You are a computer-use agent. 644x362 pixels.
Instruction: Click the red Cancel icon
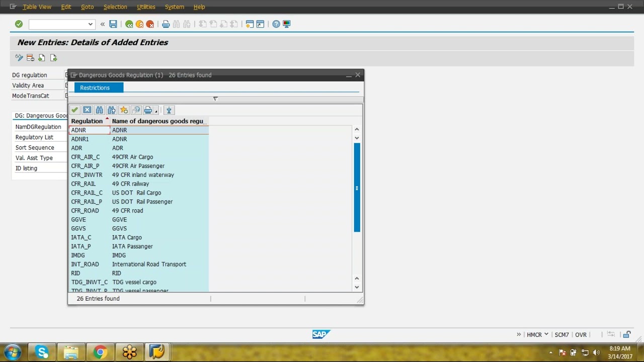click(x=150, y=24)
